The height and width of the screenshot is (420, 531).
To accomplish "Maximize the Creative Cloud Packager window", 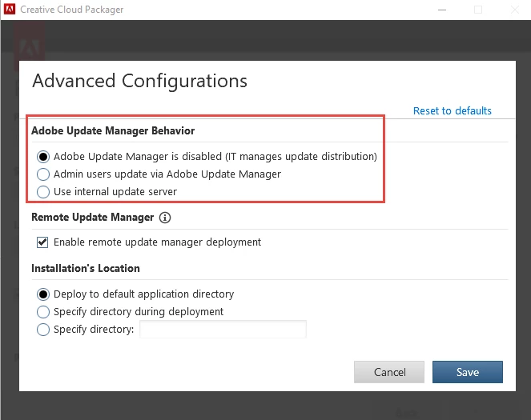I will tap(478, 10).
